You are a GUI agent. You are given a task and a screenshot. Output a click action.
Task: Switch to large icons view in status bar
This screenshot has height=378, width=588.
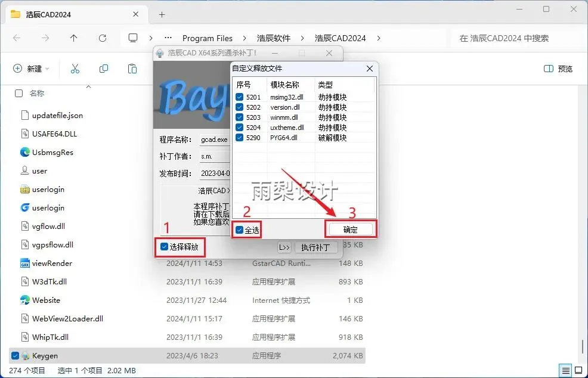(x=578, y=370)
